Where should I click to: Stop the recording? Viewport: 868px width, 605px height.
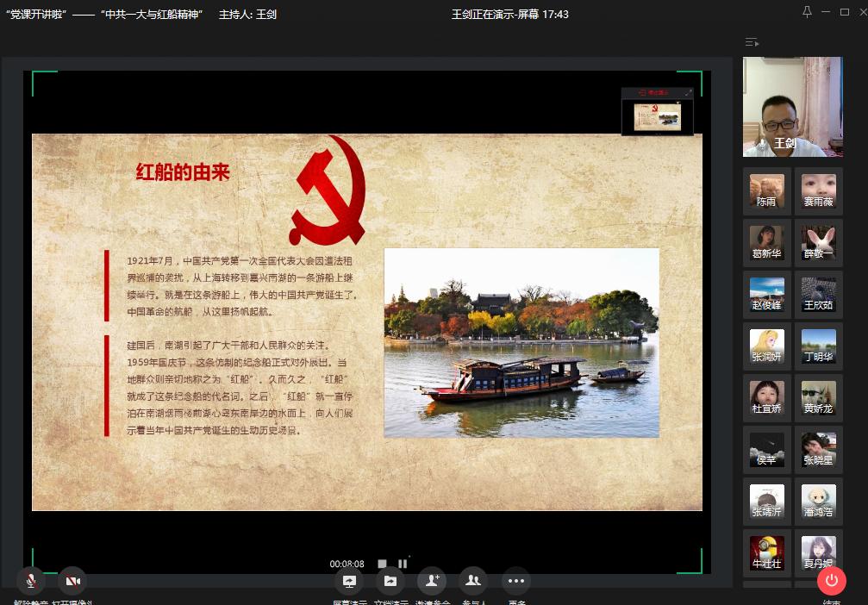pyautogui.click(x=383, y=564)
